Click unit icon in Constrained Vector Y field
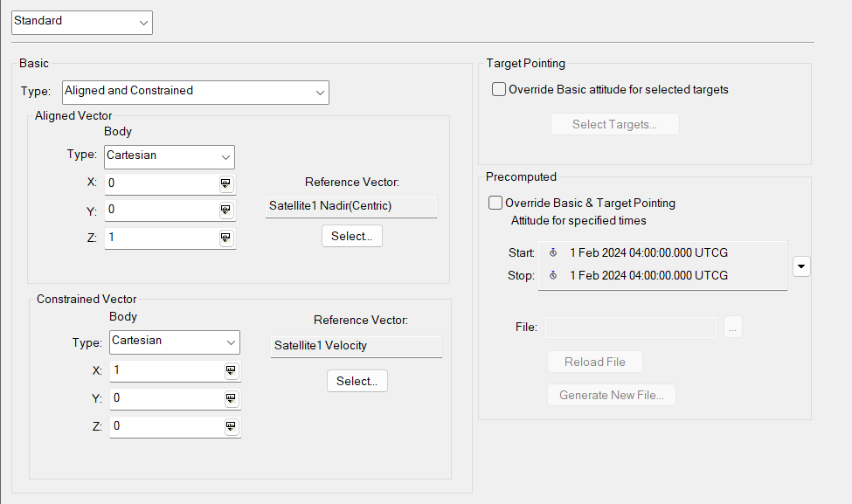 [x=231, y=398]
